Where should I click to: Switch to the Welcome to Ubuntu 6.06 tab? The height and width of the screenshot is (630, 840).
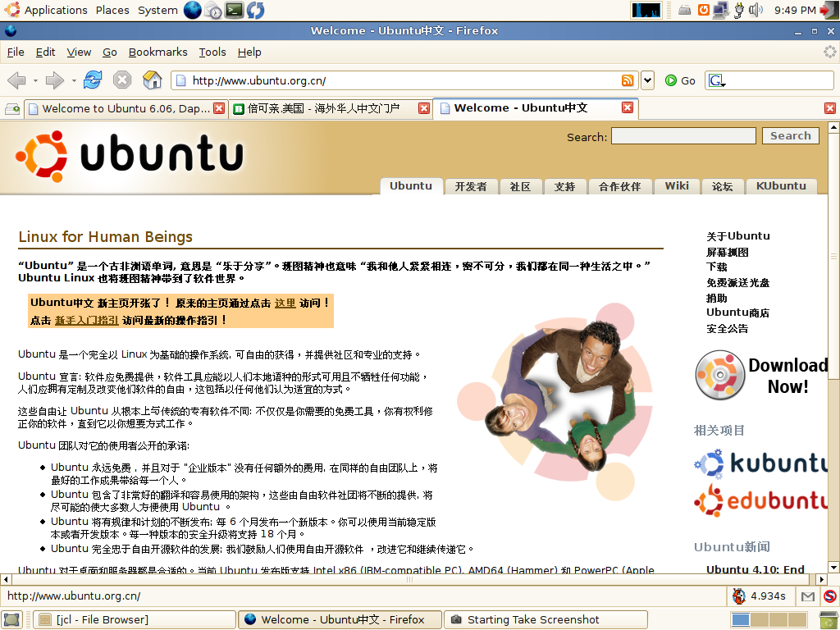coord(126,109)
